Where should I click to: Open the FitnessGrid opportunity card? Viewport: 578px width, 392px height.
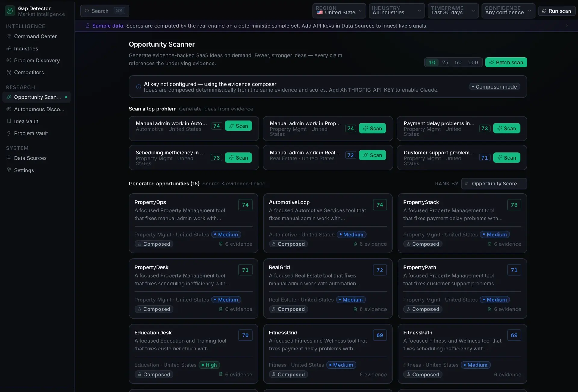coord(328,353)
